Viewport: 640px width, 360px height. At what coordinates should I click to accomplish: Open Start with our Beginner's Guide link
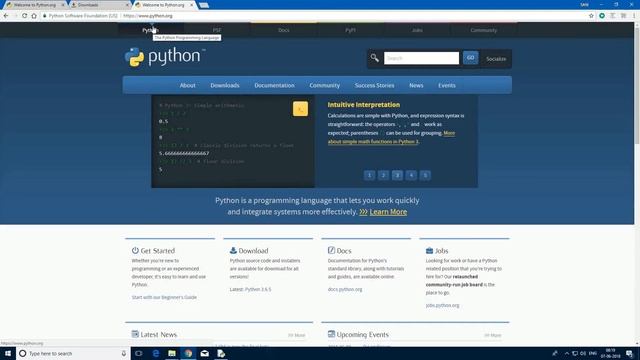[x=164, y=297]
